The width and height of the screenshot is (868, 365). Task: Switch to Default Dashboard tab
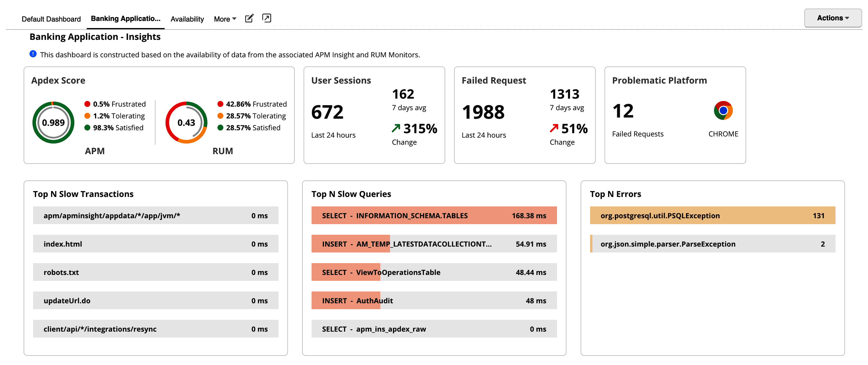51,19
